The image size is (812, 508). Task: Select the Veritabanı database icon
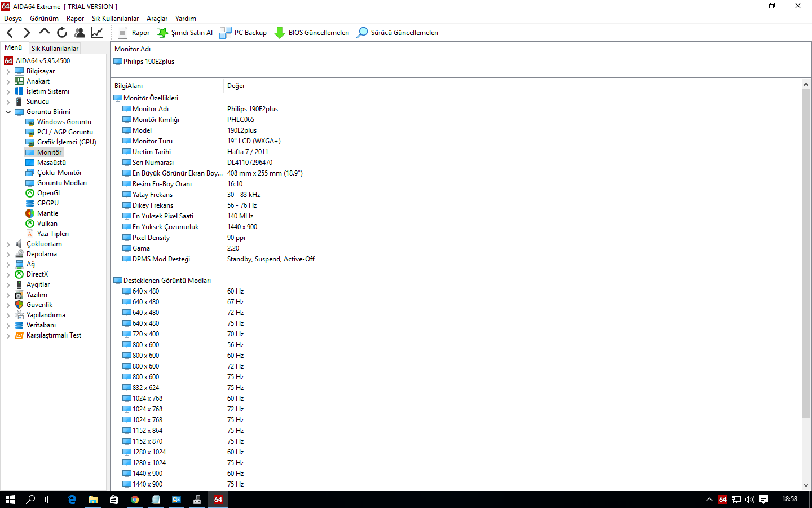[19, 325]
